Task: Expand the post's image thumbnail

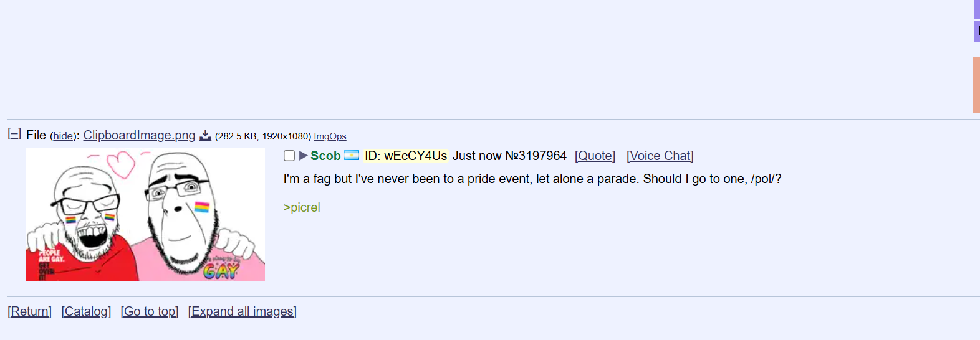Action: coord(145,214)
